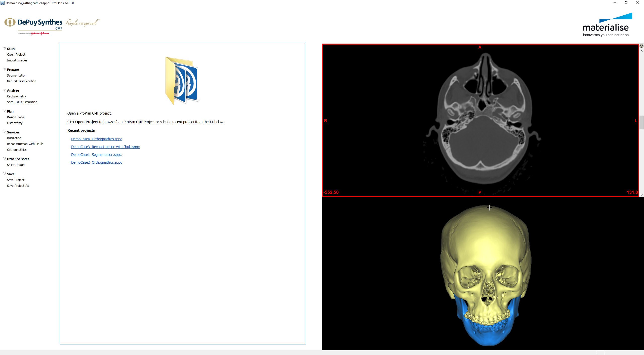Screen dimensions: 644x355
Task: Open the DemoCase1_Segmentation.sppc recent project
Action: 96,155
